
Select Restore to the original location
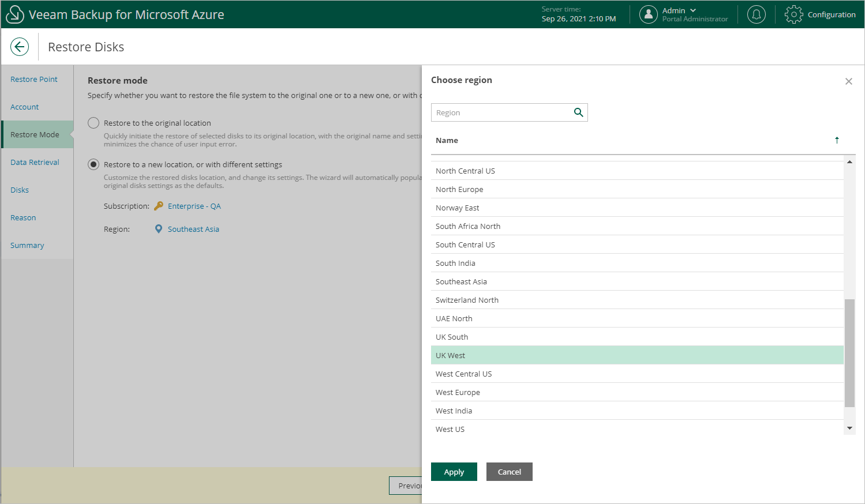93,123
